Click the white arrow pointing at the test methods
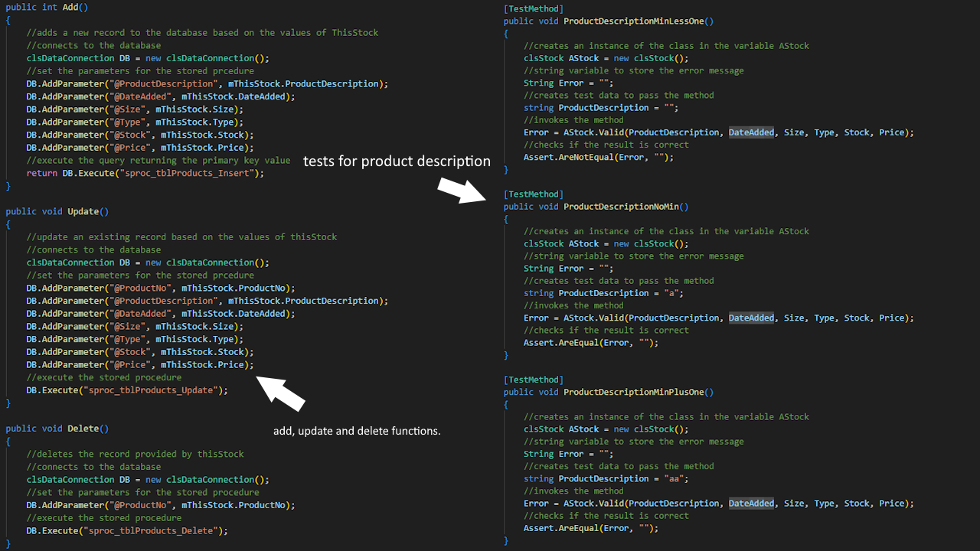This screenshot has height=551, width=980. [460, 191]
